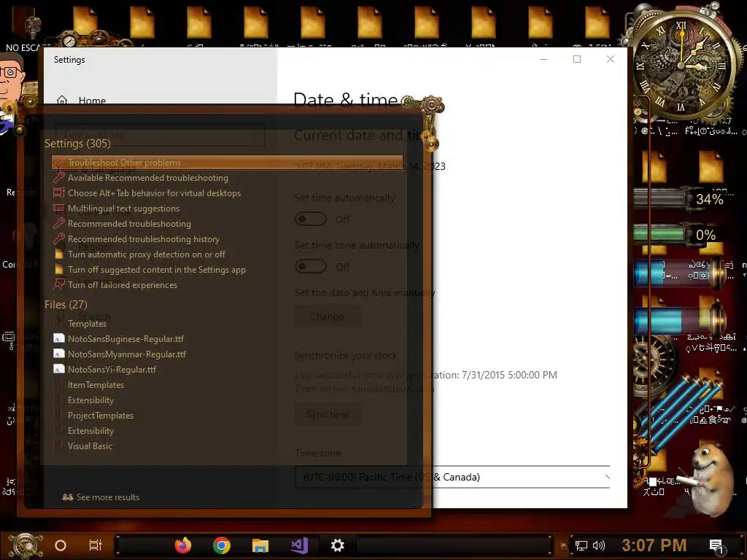Click font file icon for NotoSansBuginese-Regular.ttf
This screenshot has width=747, height=560.
(59, 338)
